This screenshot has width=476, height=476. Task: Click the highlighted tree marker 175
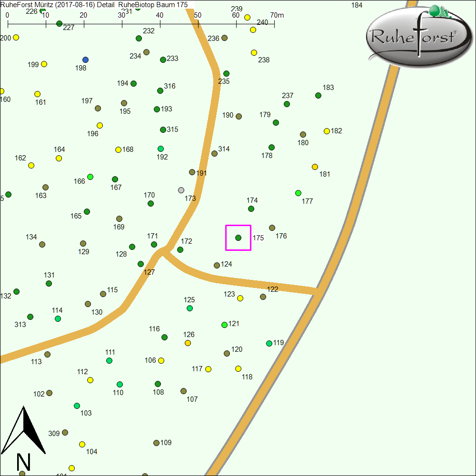coord(238,238)
